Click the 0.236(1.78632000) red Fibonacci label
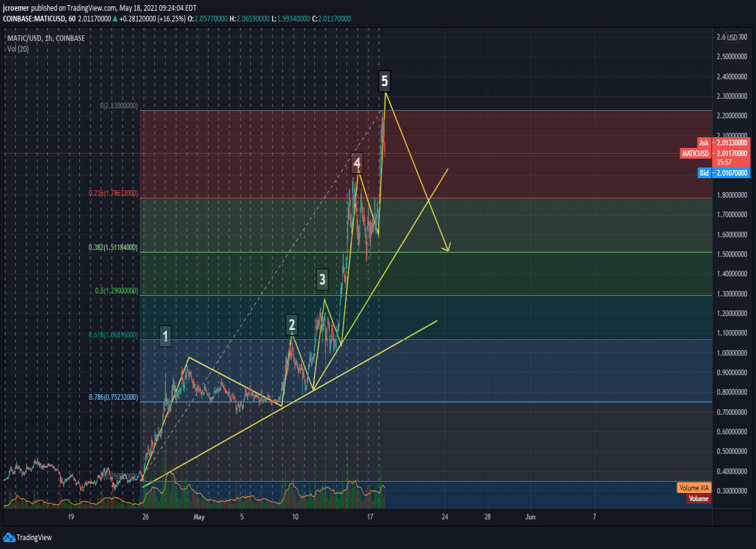Image resolution: width=756 pixels, height=549 pixels. (113, 193)
